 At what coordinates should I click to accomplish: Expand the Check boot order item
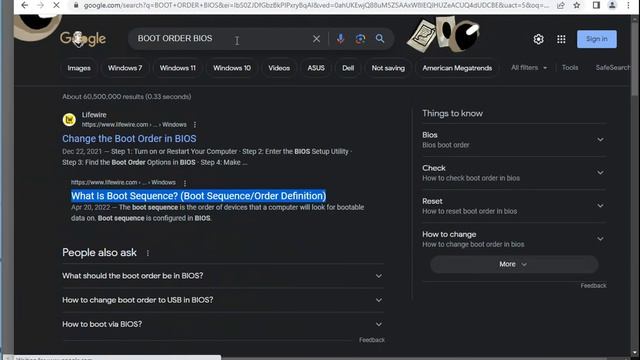click(x=514, y=173)
